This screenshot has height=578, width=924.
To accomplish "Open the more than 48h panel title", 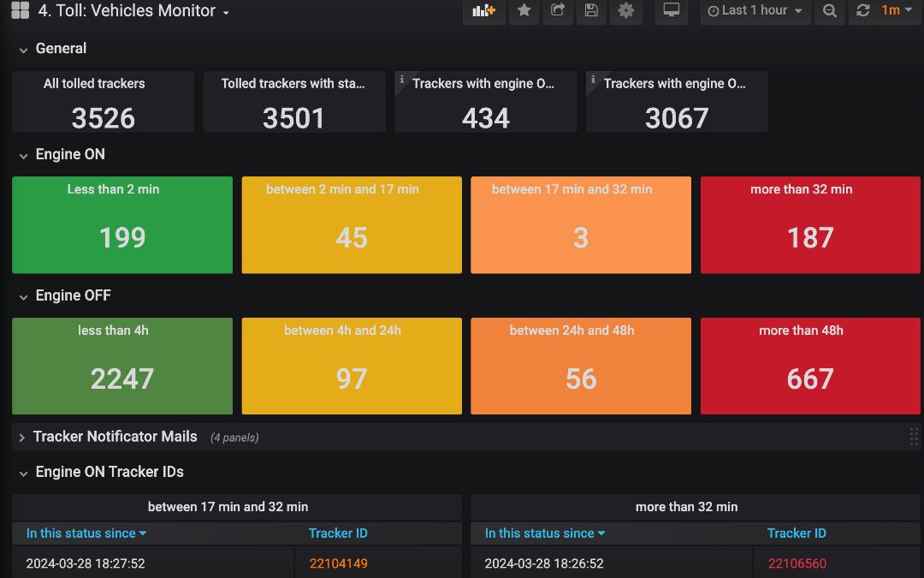I will tap(801, 331).
